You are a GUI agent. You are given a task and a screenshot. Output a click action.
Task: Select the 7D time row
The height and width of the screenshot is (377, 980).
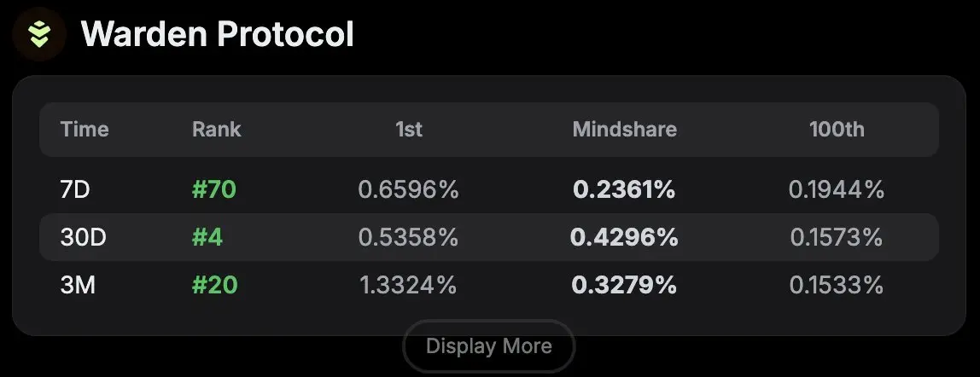coord(489,189)
